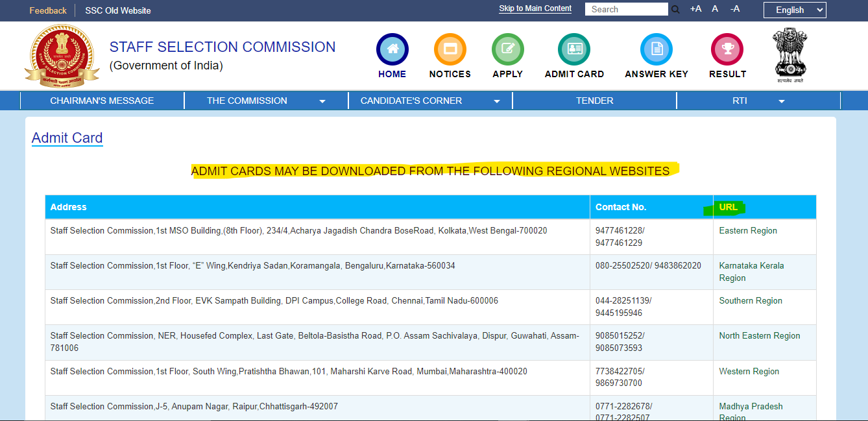868x421 pixels.
Task: Open the Karnataka Kerala Region link
Action: (x=751, y=272)
